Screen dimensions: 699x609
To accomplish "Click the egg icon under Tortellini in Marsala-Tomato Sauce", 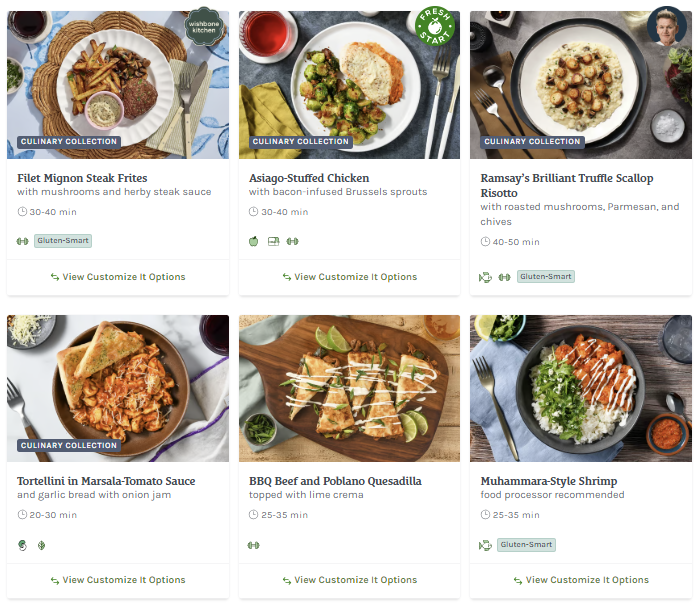I will [23, 545].
